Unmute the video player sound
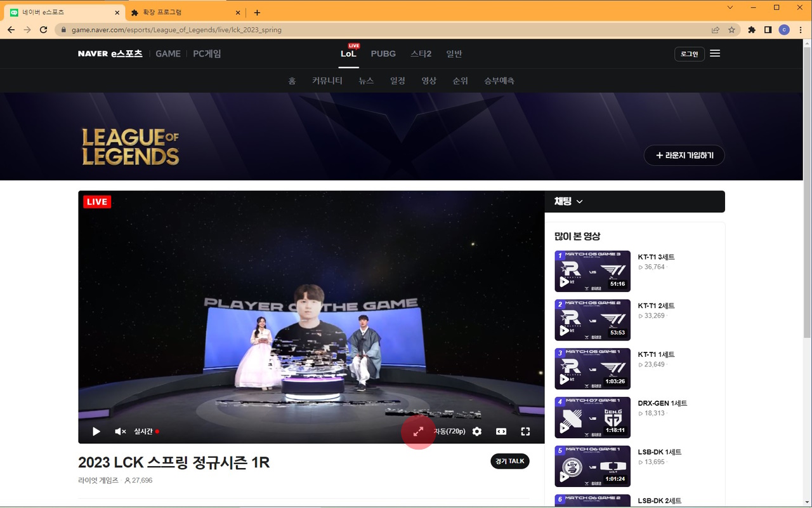Screen dimensions: 812x508 [x=120, y=431]
